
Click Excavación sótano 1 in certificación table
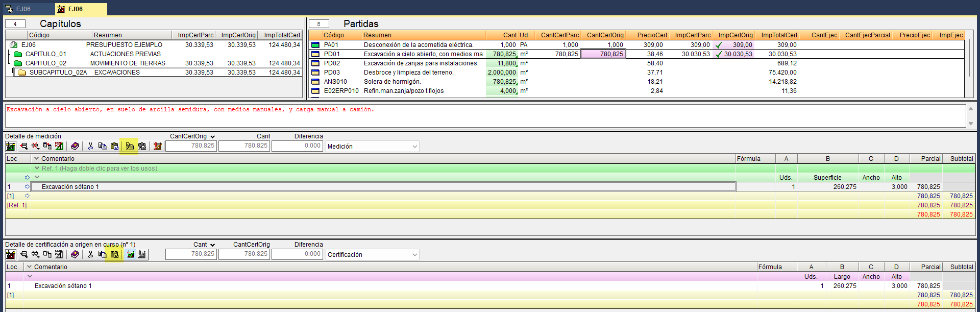coord(63,286)
